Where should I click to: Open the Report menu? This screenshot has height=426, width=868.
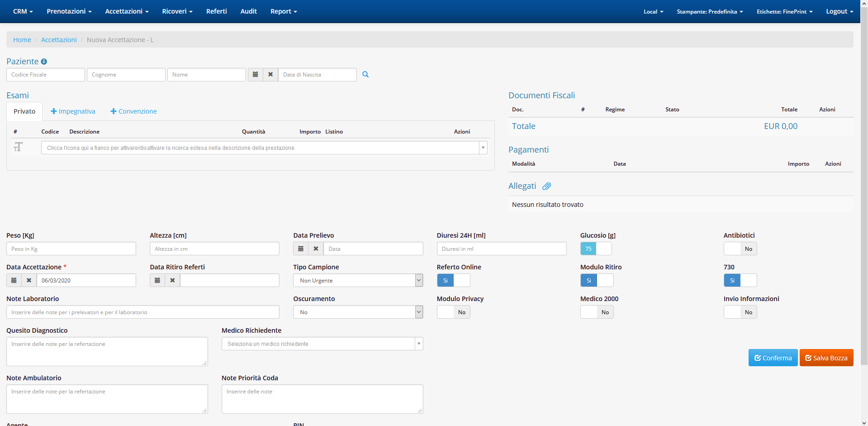[x=284, y=11]
